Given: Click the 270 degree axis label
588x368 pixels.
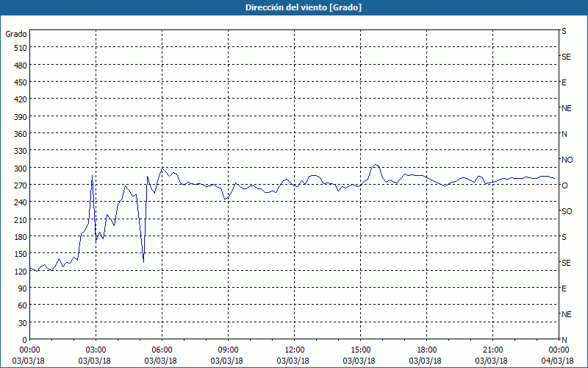Looking at the screenshot, I should coord(21,185).
